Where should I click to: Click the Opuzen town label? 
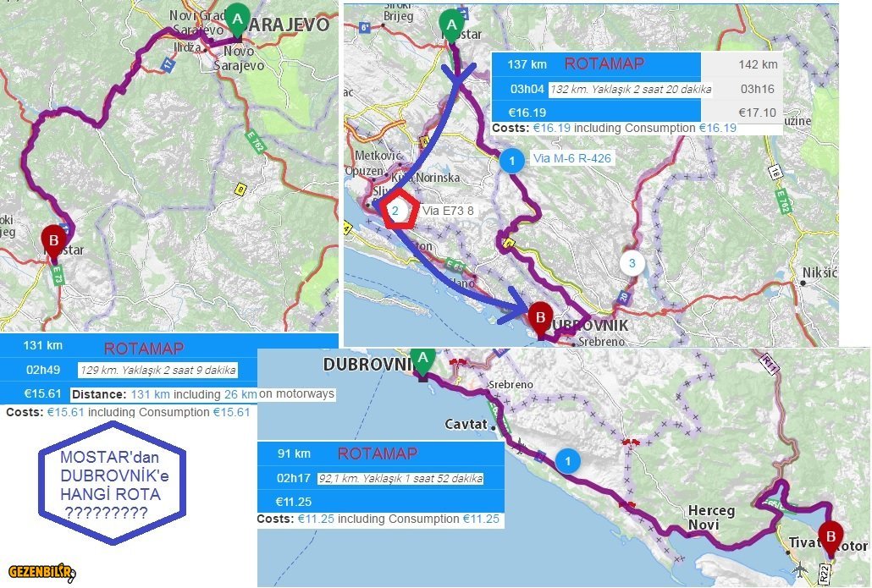click(364, 171)
